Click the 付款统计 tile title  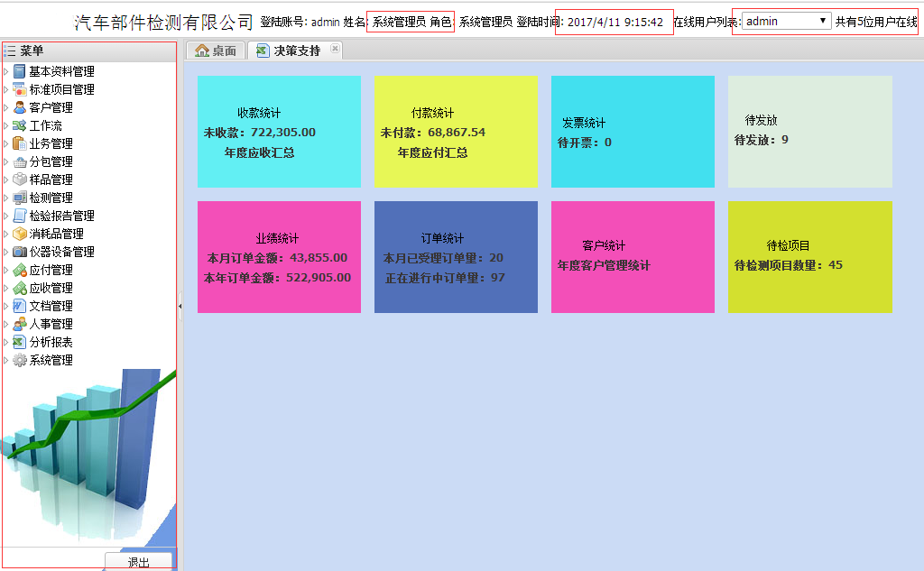pos(432,113)
